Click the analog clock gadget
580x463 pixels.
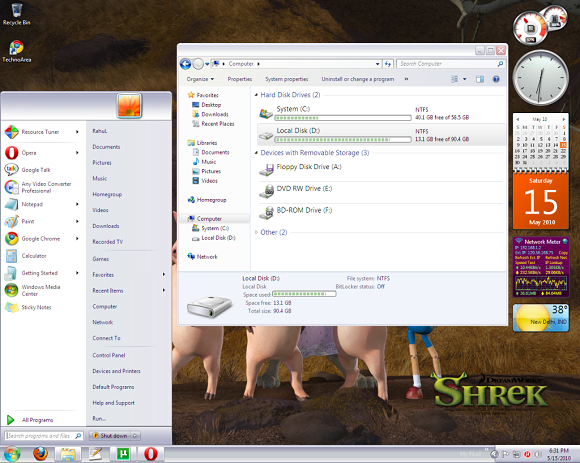(x=540, y=78)
